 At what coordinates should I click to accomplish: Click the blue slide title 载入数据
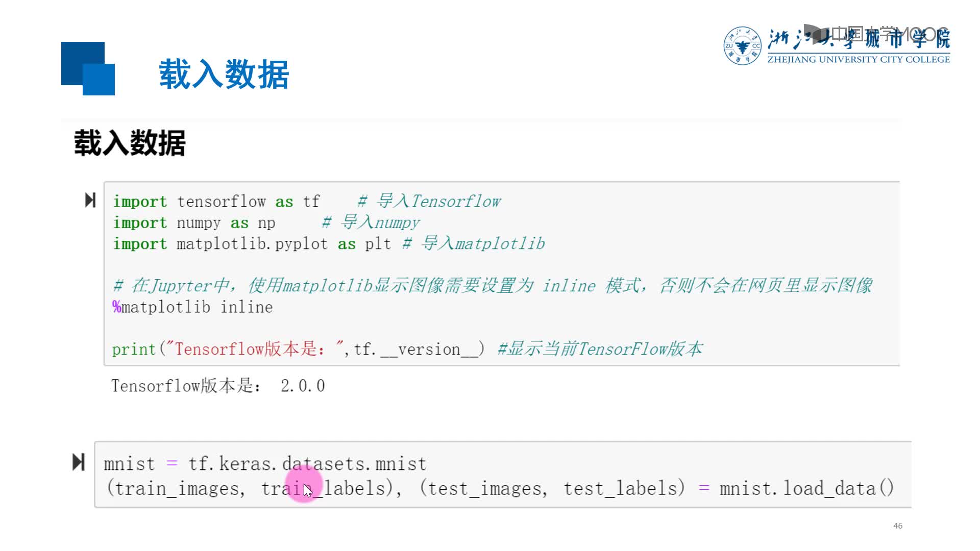point(224,74)
